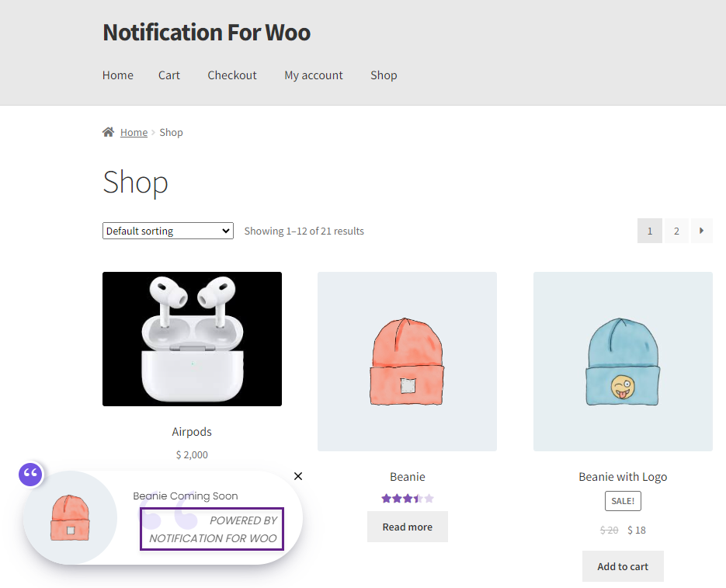
Task: Open the Airpods product image
Action: [x=192, y=339]
